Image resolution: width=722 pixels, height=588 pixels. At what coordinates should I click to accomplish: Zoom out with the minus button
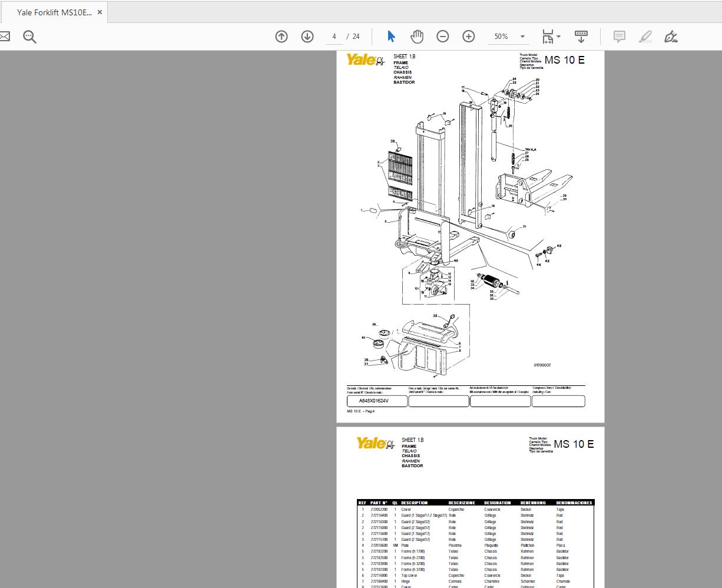click(443, 37)
